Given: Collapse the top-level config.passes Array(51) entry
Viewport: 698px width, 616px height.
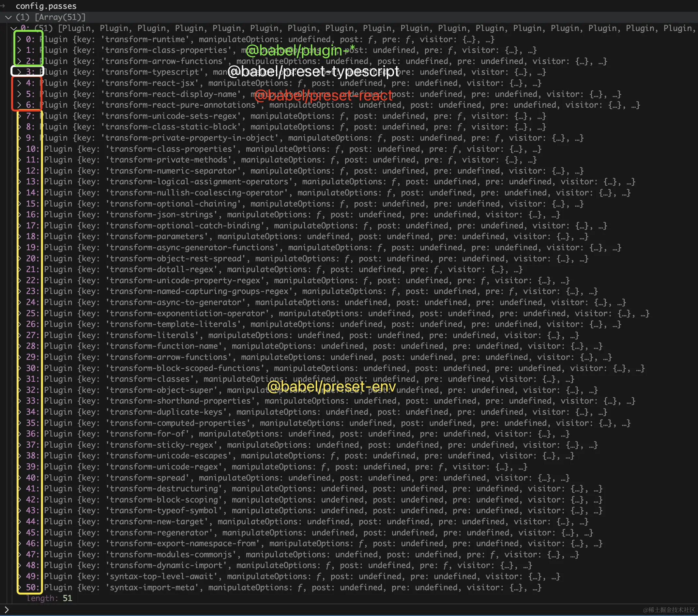Looking at the screenshot, I should [x=8, y=17].
